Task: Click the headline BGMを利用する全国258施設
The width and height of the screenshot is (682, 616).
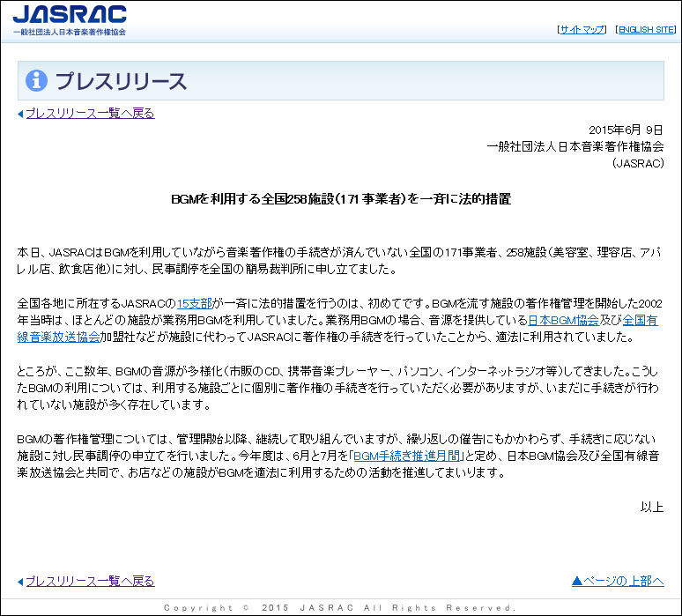Action: click(x=341, y=199)
